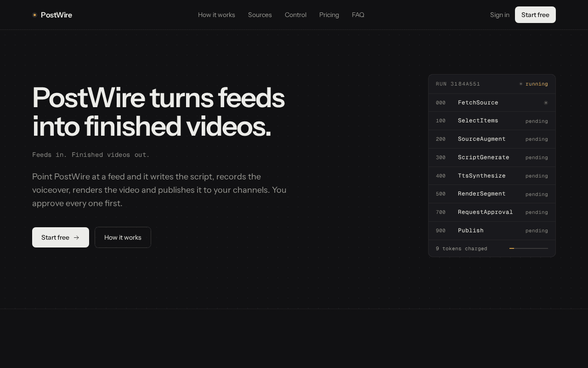
Task: Open the Sources nav item
Action: 260,15
